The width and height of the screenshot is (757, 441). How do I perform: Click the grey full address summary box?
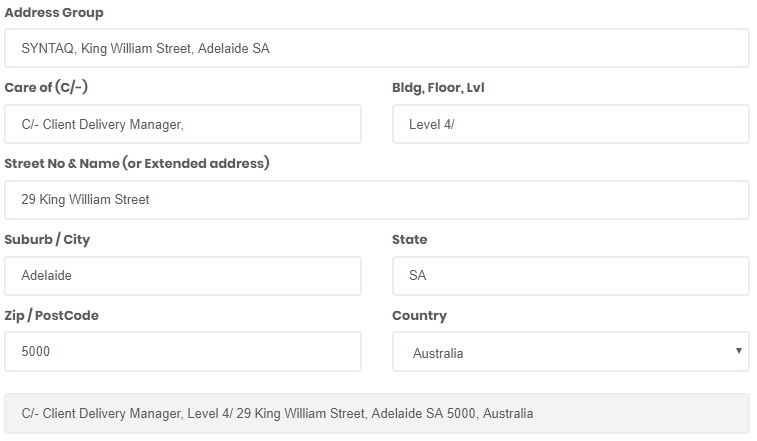tap(377, 413)
